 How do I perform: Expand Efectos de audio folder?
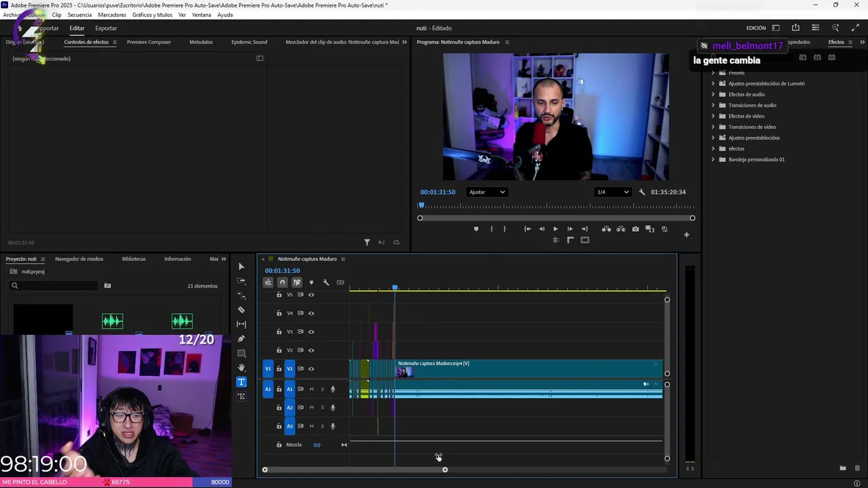pyautogui.click(x=713, y=94)
